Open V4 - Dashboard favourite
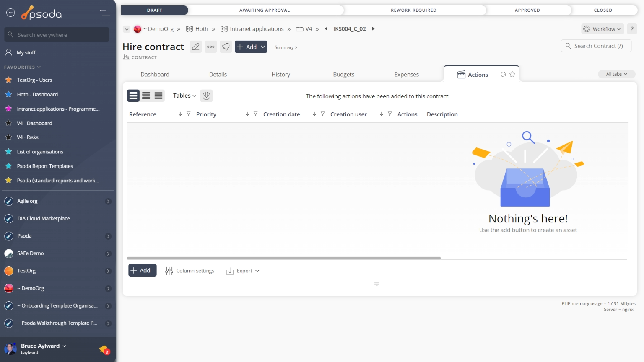The height and width of the screenshot is (362, 644). [34, 123]
